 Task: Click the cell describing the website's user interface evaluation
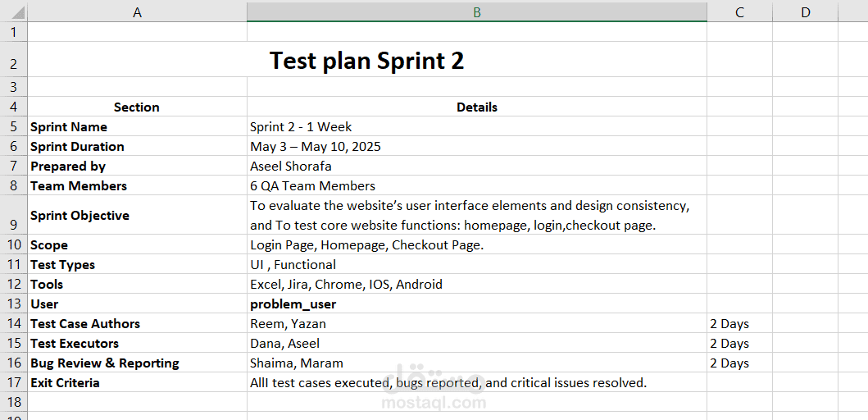point(477,214)
